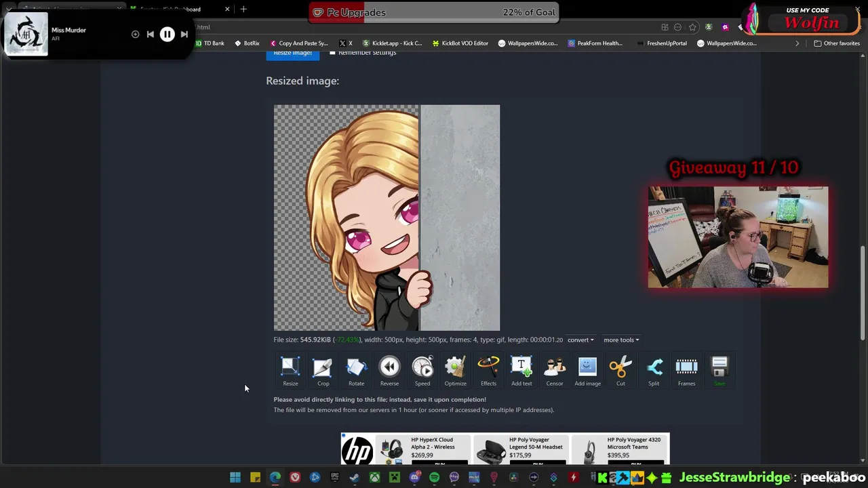
Task: Open the Split tool
Action: click(x=654, y=371)
